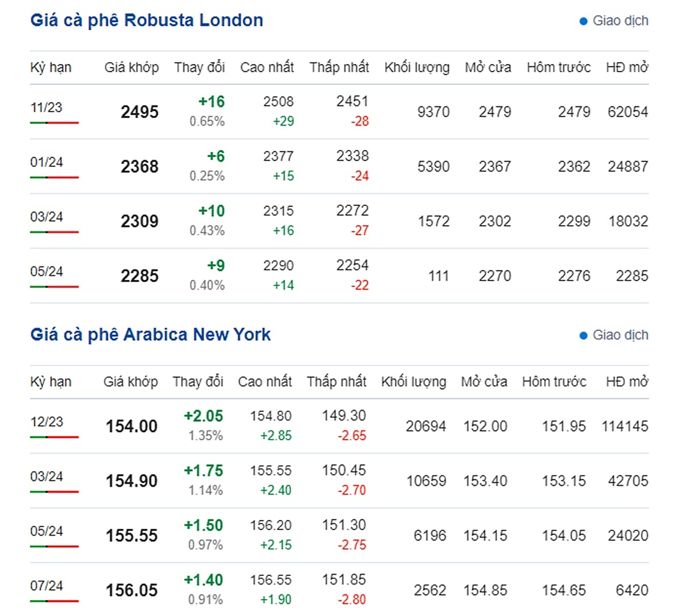This screenshot has height=616, width=698.
Task: Click the Robusta Hôm trước column header
Action: tap(558, 67)
